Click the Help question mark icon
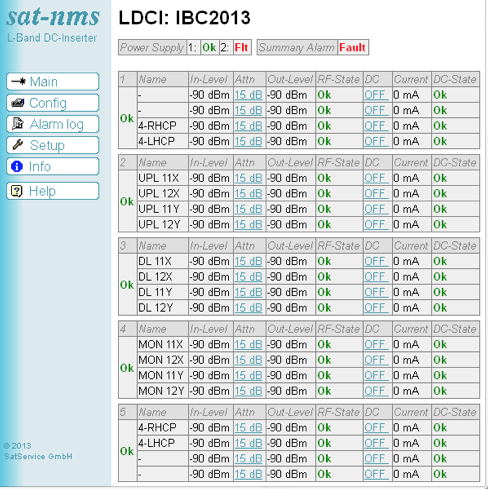This screenshot has height=489, width=488. (17, 191)
